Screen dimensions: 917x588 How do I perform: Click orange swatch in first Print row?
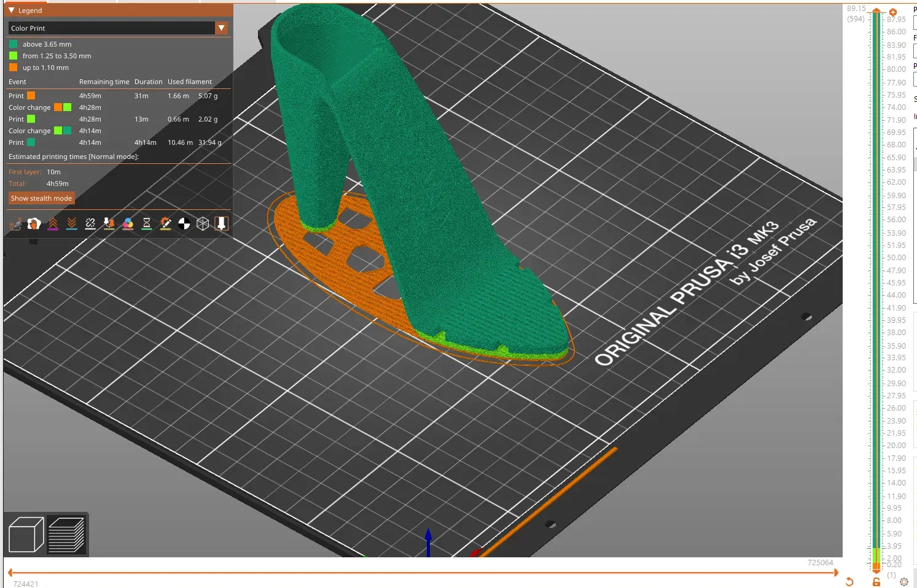point(31,96)
